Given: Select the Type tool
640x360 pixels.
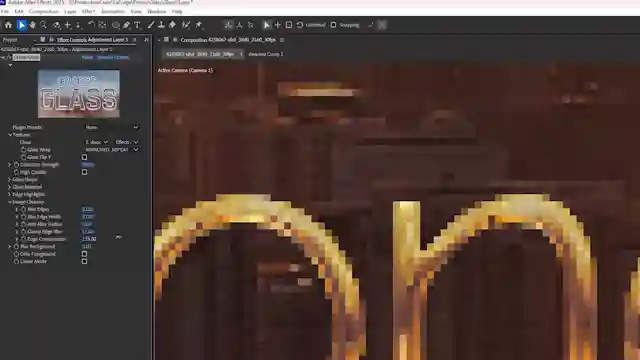Looking at the screenshot, I should click(138, 25).
